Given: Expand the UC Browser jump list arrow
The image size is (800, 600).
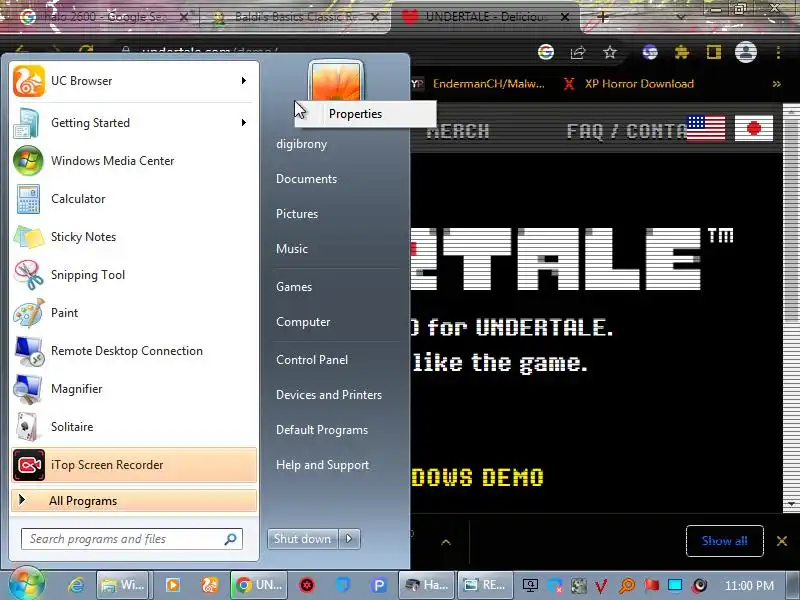Looking at the screenshot, I should tap(244, 81).
